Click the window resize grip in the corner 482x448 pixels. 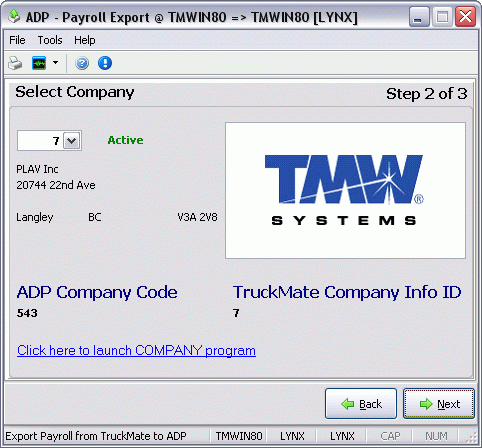click(472, 437)
